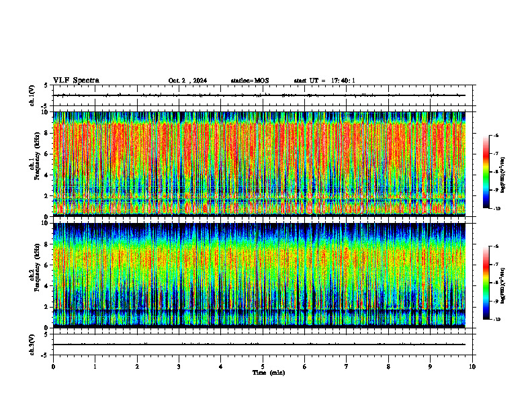Click the ch.2 spectrogram color scale bar

pyautogui.click(x=486, y=283)
